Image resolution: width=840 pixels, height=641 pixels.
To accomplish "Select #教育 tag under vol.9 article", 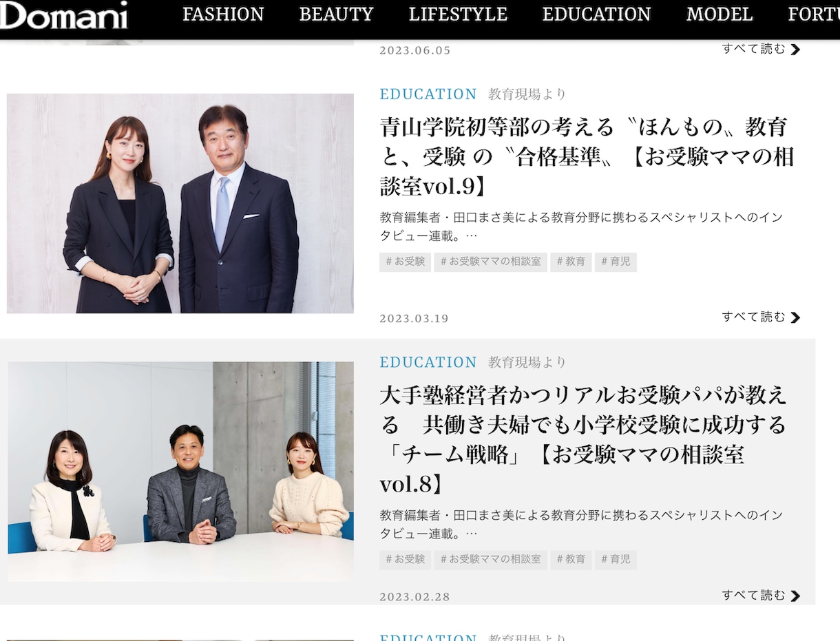I will tap(571, 262).
